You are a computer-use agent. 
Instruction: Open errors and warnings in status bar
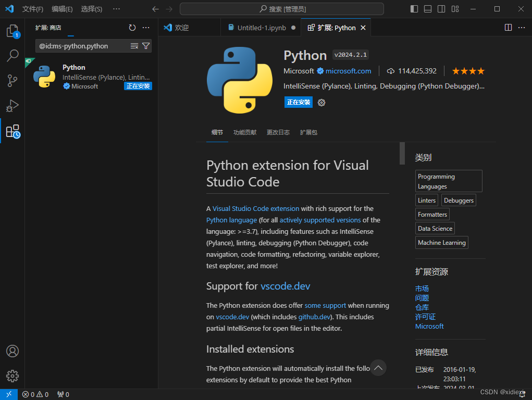(x=35, y=394)
